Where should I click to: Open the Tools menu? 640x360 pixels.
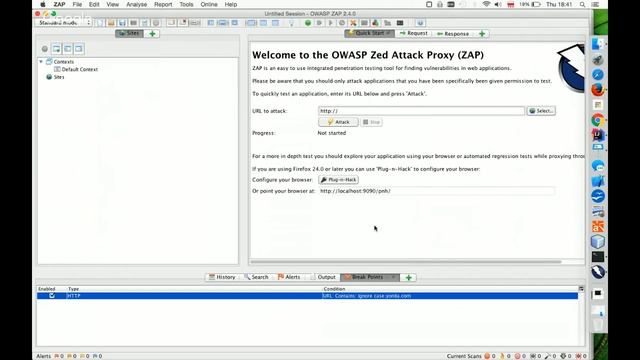(186, 4)
